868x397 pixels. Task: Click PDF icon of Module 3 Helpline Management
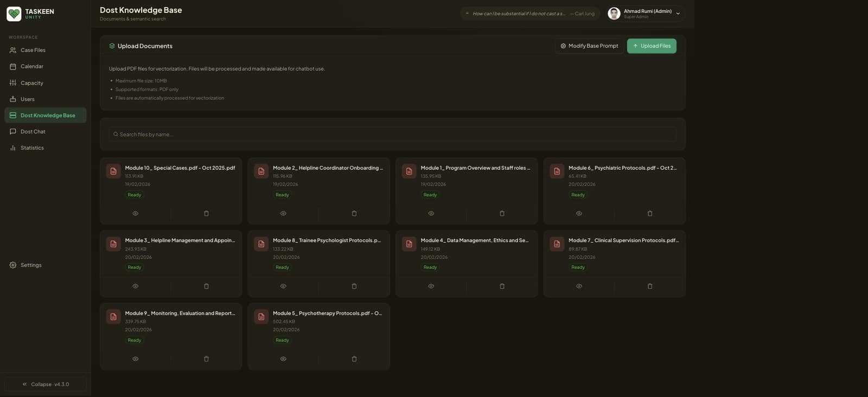113,244
